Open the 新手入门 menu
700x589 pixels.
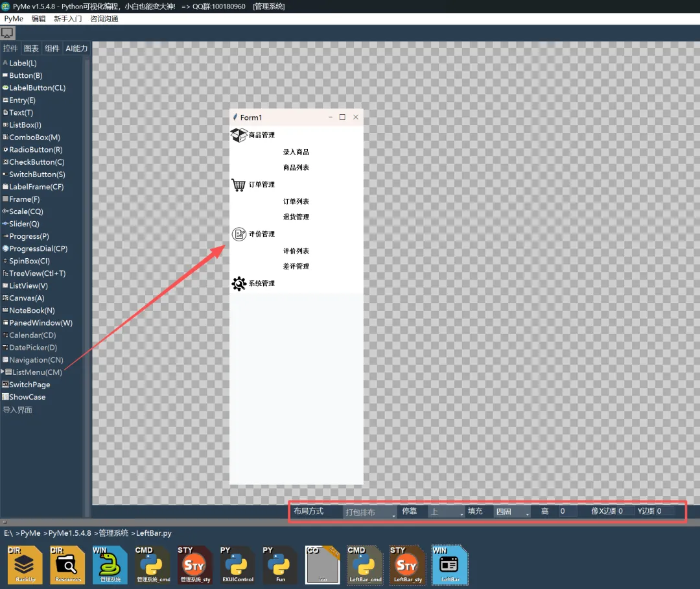pyautogui.click(x=68, y=19)
